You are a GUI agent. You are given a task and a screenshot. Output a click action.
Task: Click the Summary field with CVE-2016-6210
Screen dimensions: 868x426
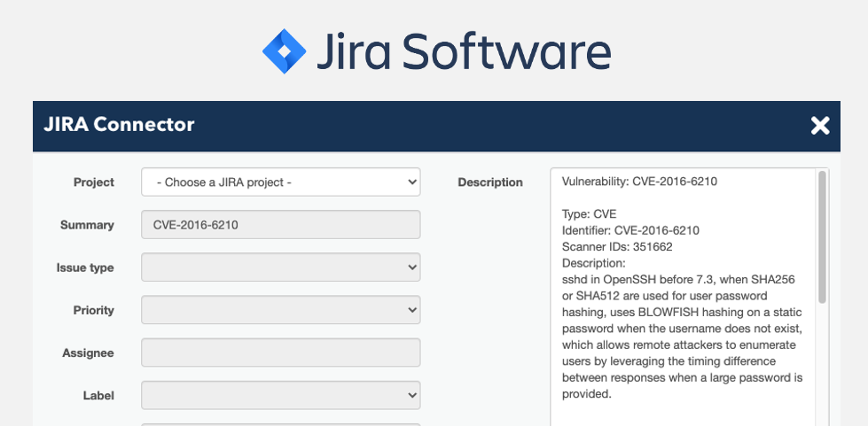coord(281,225)
